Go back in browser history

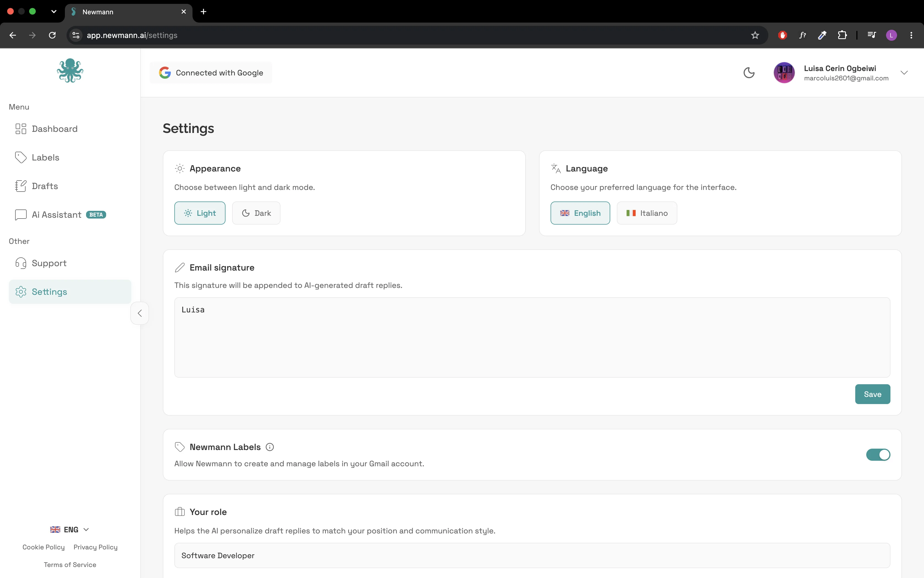[x=13, y=35]
